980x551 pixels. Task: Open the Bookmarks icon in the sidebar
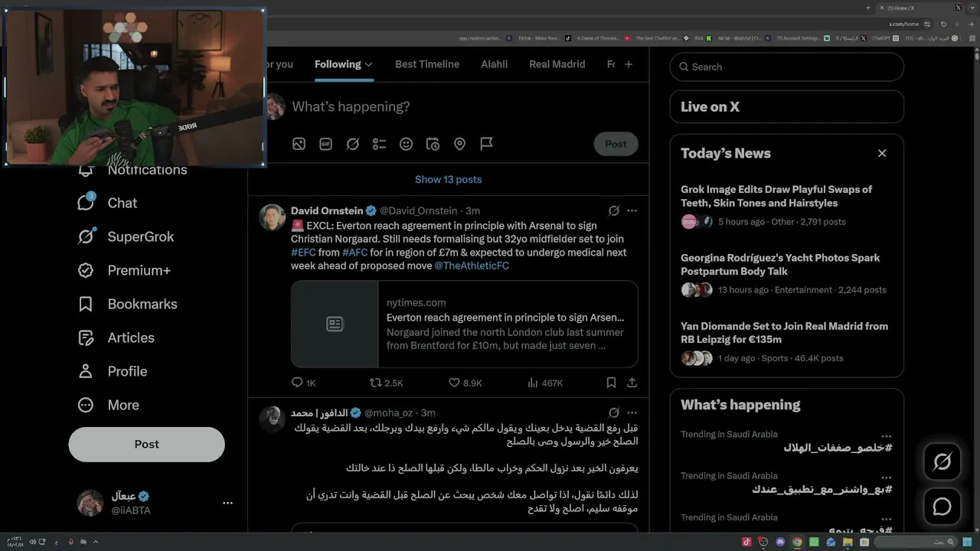pyautogui.click(x=86, y=304)
